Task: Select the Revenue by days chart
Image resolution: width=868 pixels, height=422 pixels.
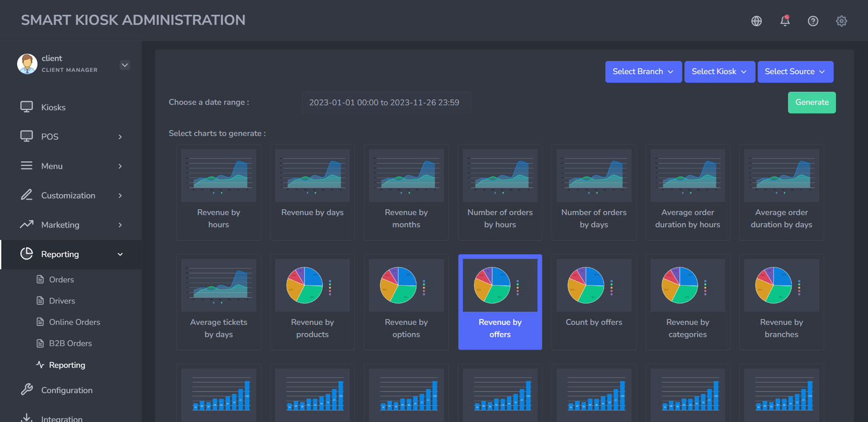Action: (x=313, y=192)
